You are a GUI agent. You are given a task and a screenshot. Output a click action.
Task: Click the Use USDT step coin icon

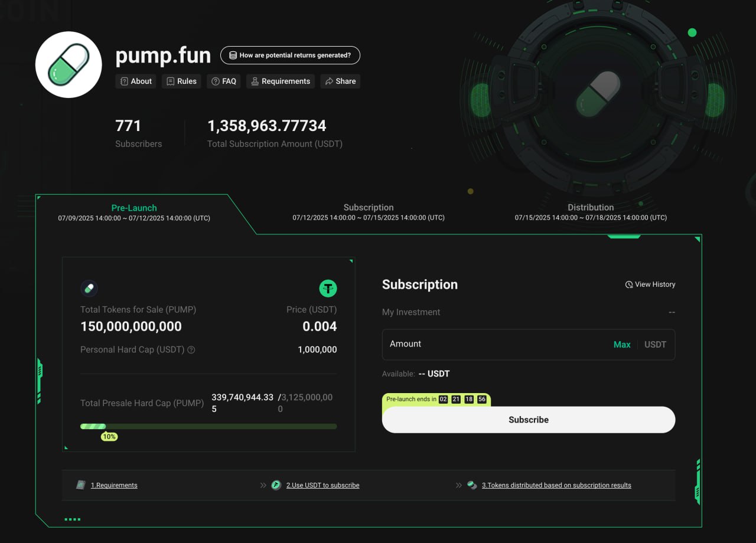(x=276, y=485)
